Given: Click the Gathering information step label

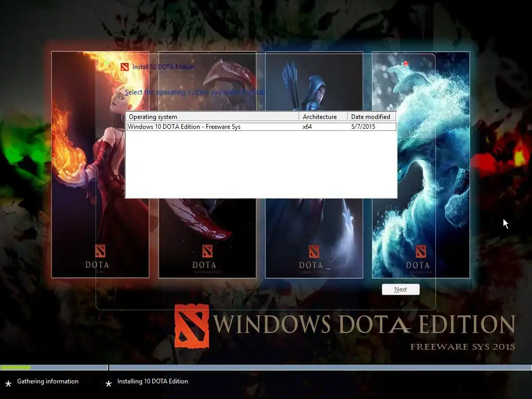Looking at the screenshot, I should (x=48, y=381).
